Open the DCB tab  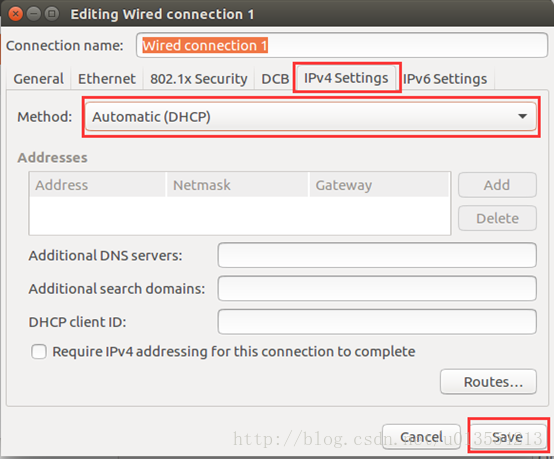[275, 78]
